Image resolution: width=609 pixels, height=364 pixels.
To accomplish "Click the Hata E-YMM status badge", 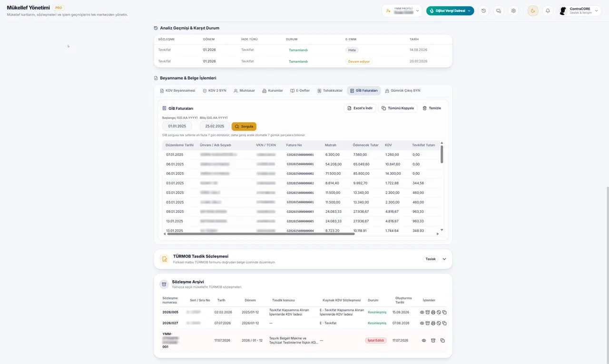I will [x=352, y=50].
